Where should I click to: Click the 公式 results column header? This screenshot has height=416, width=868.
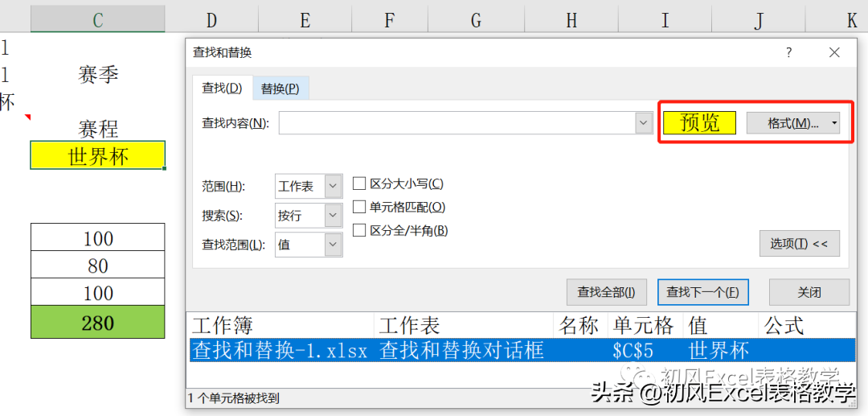(x=809, y=326)
